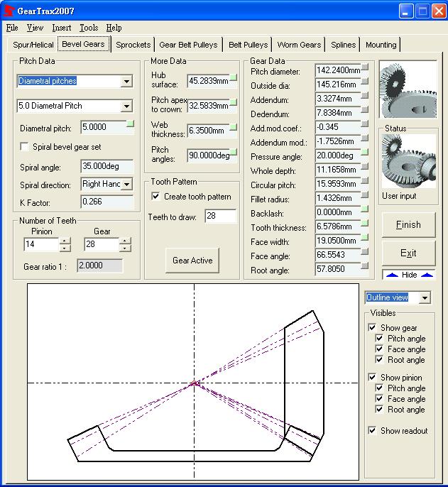Click the green square beside Pitch angles value
The width and height of the screenshot is (448, 487).
coord(233,152)
